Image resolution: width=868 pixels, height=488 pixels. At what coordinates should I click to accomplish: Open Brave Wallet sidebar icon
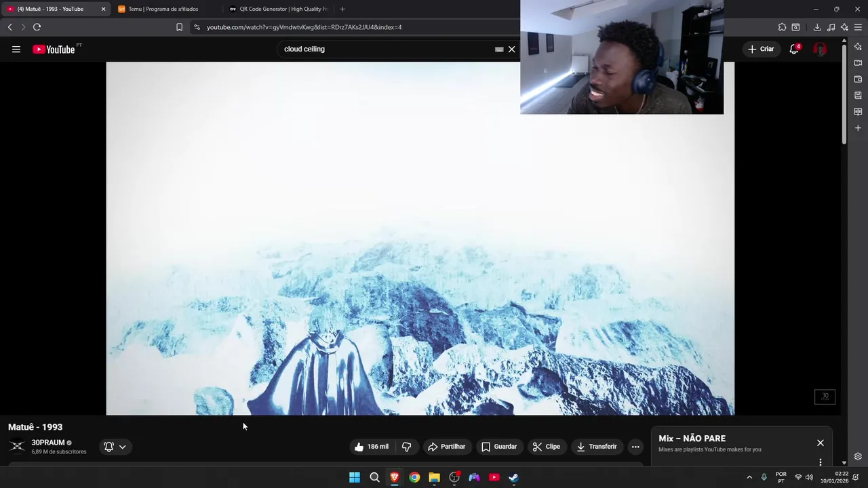[x=858, y=79]
